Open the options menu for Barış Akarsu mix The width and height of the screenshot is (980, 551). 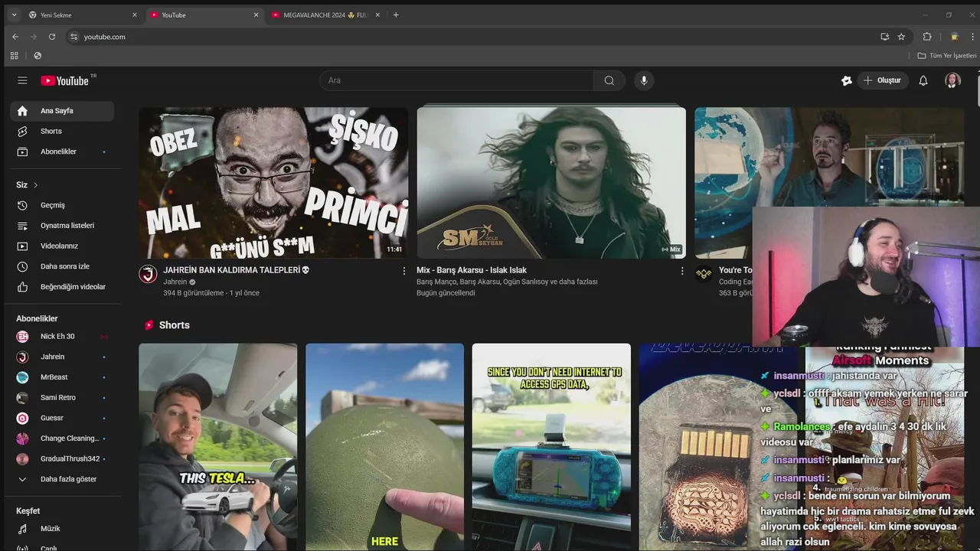pyautogui.click(x=682, y=270)
